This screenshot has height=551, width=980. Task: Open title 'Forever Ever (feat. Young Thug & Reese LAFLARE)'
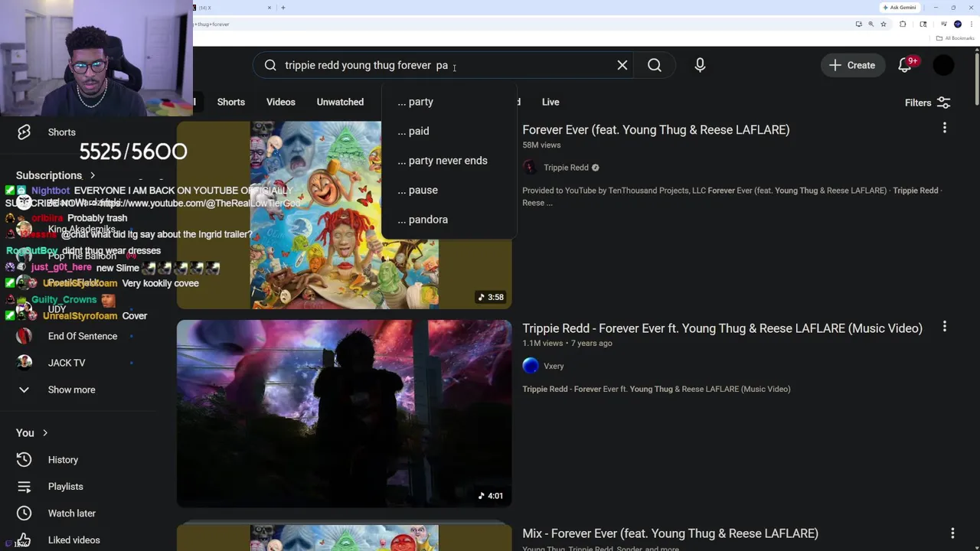(x=655, y=129)
